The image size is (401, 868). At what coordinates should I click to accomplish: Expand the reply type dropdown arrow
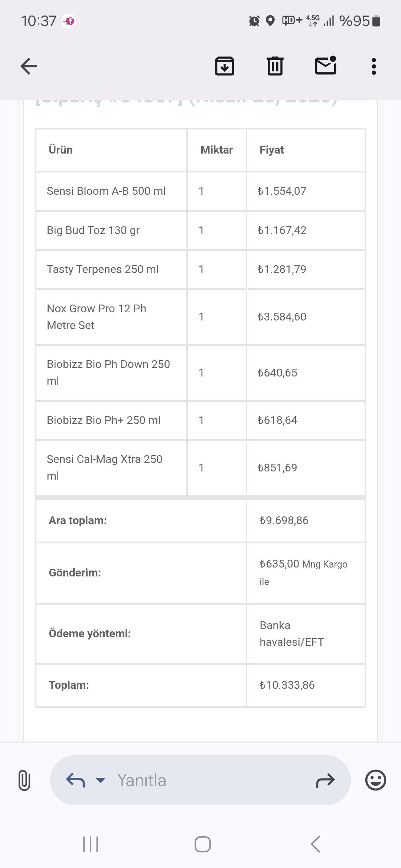click(101, 780)
